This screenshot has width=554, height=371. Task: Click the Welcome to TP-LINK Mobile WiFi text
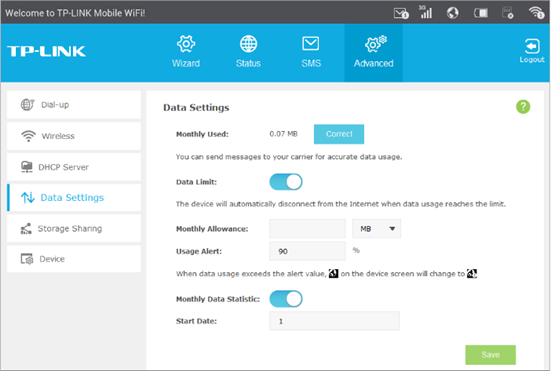[75, 13]
